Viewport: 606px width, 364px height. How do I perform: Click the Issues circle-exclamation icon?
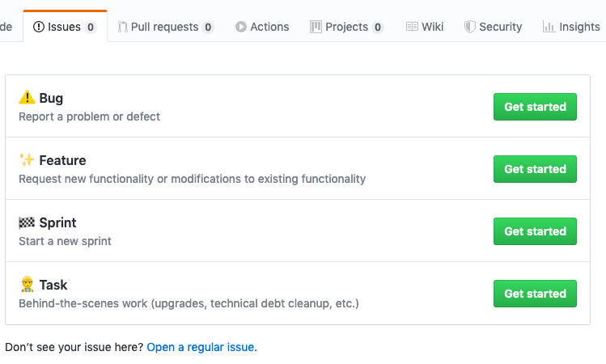[39, 27]
